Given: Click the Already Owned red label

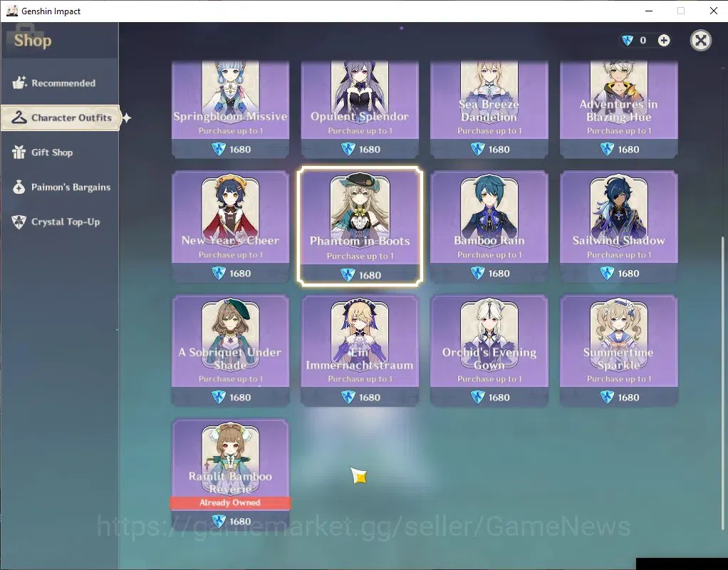Looking at the screenshot, I should point(230,502).
